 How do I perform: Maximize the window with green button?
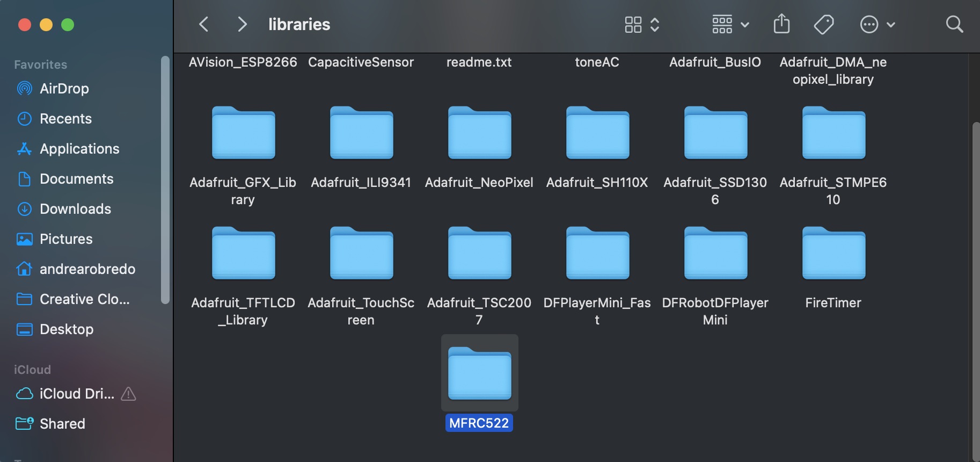(68, 25)
